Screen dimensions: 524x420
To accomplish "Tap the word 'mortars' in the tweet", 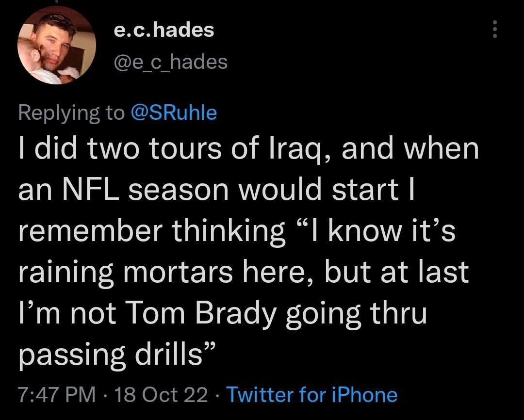I will 178,272.
